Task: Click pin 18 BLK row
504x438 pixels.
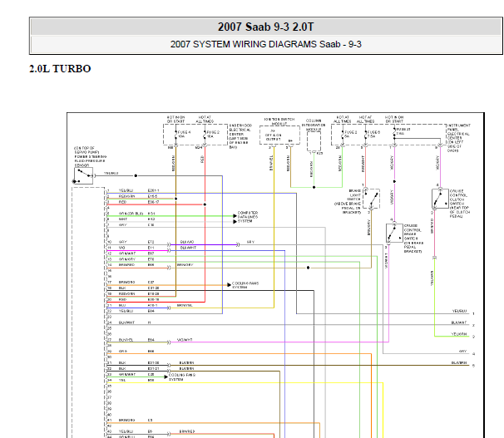Action: point(133,288)
